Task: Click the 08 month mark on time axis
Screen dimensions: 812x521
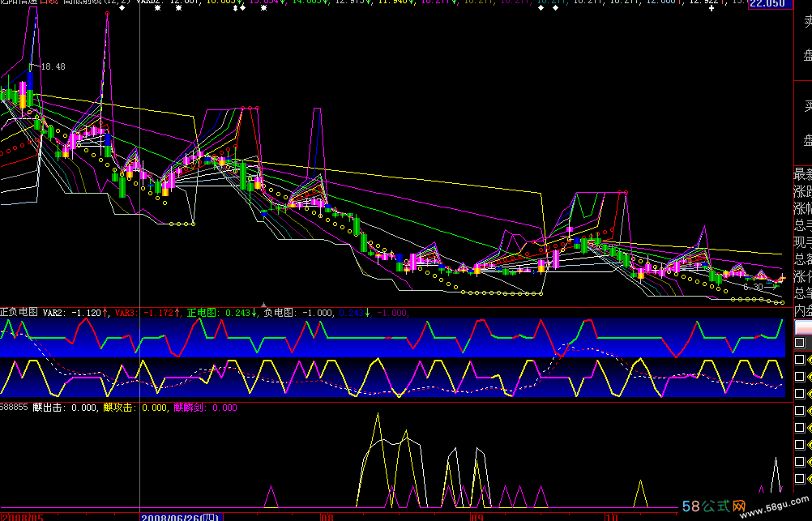Action: (327, 517)
